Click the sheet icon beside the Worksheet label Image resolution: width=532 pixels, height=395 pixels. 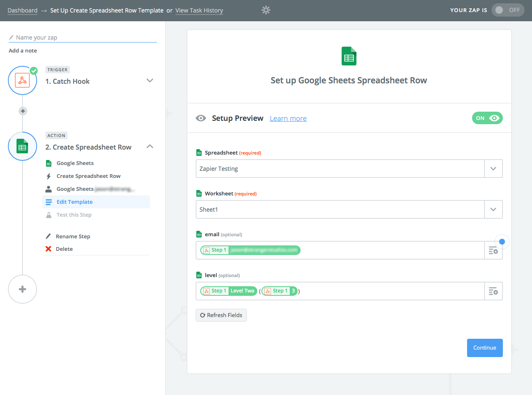click(199, 194)
